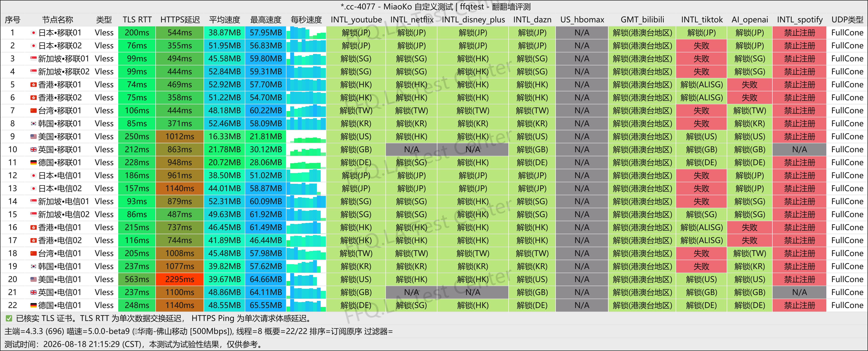Click the 香港•电信01 node name
868x351 pixels.
pyautogui.click(x=60, y=227)
